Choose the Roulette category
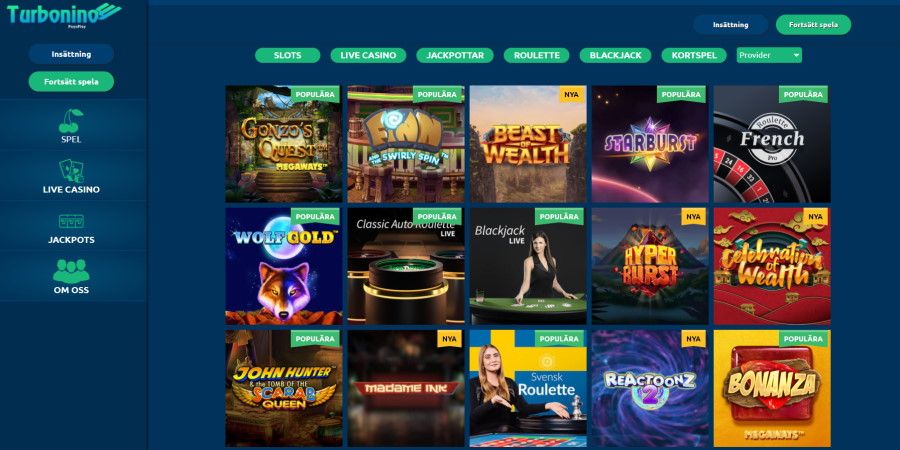Image resolution: width=900 pixels, height=450 pixels. pyautogui.click(x=536, y=55)
